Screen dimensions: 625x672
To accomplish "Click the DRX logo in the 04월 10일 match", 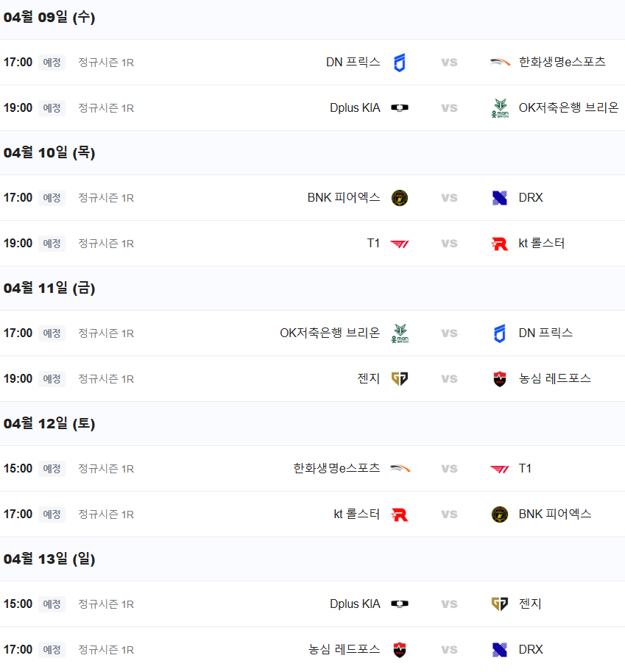I will [500, 198].
